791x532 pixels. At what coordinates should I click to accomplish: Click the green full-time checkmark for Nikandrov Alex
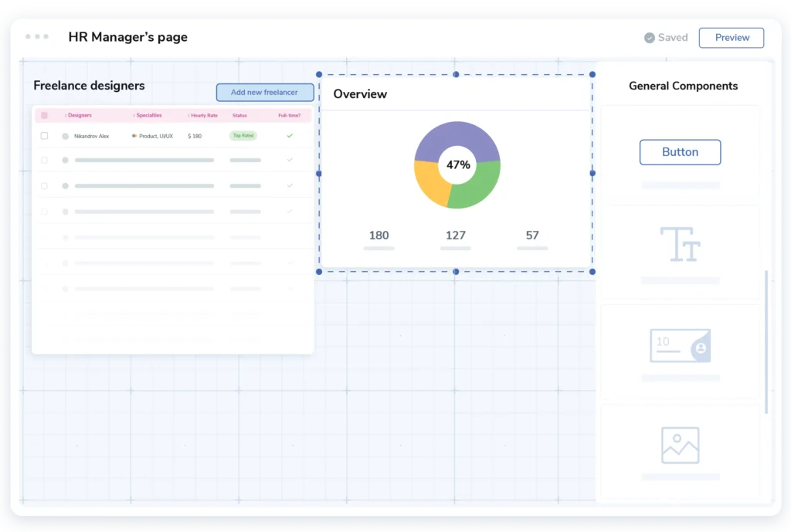(289, 135)
